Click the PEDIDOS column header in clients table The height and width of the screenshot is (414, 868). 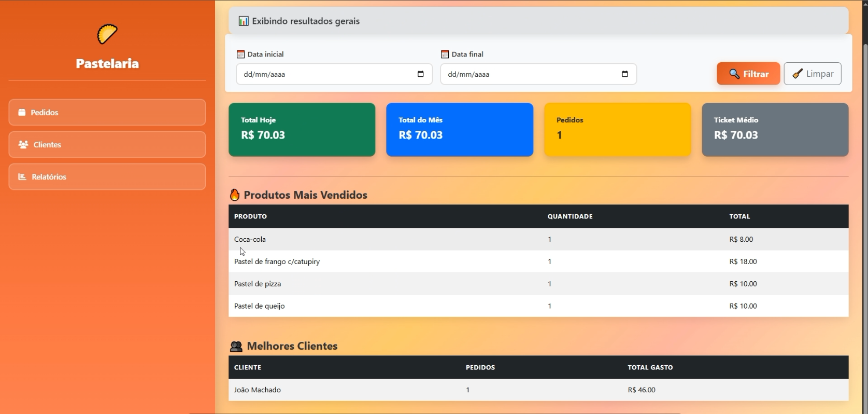(480, 367)
